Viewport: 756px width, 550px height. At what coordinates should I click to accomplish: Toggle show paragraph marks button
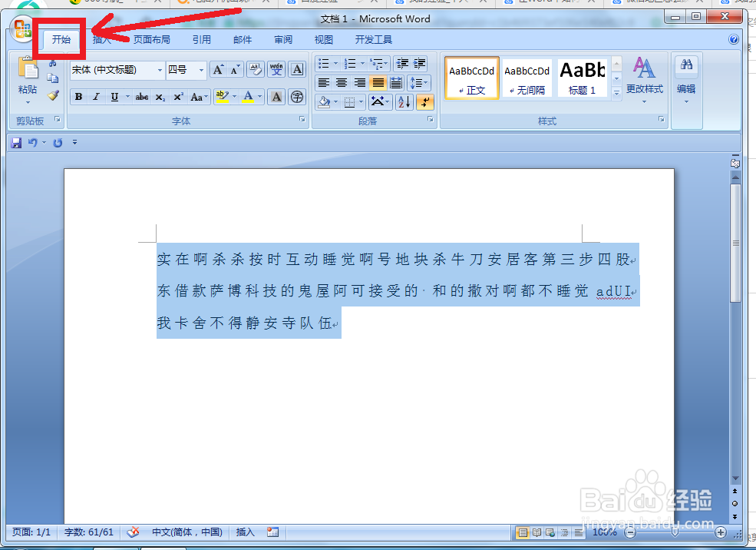click(424, 102)
